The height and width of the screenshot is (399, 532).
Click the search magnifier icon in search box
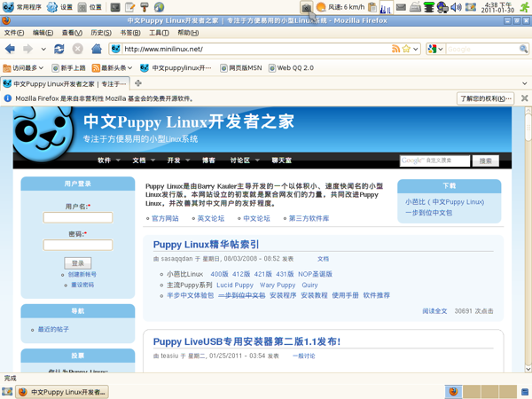coord(523,49)
